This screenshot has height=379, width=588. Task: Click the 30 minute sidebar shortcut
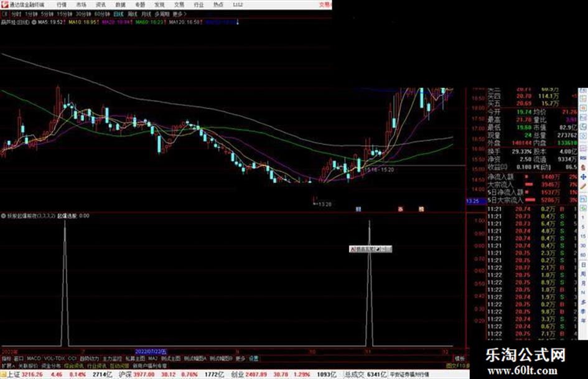tap(583, 246)
